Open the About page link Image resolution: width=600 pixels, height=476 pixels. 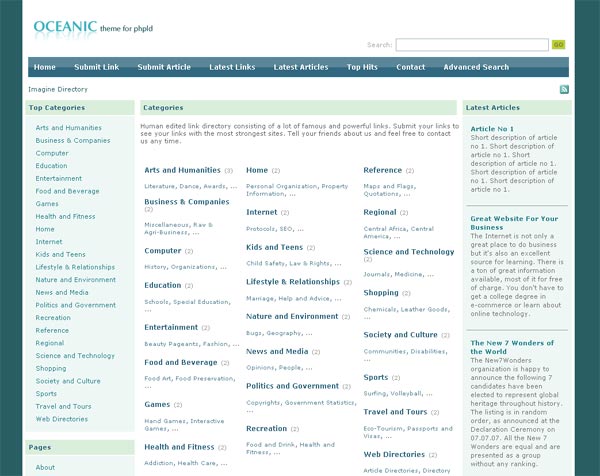(x=45, y=467)
